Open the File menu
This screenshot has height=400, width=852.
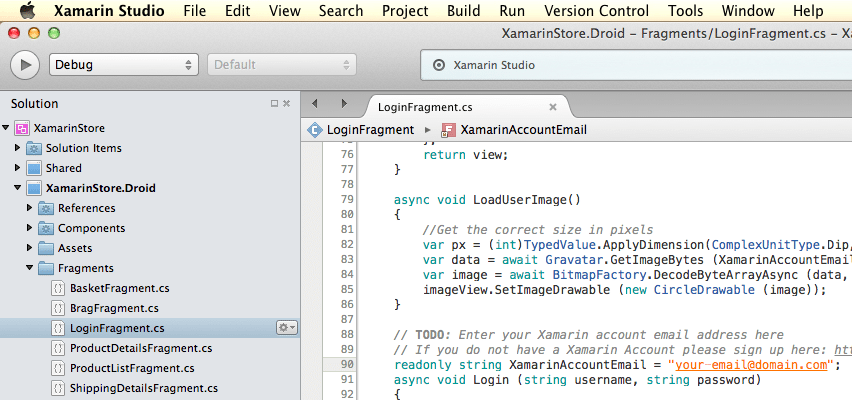point(195,11)
